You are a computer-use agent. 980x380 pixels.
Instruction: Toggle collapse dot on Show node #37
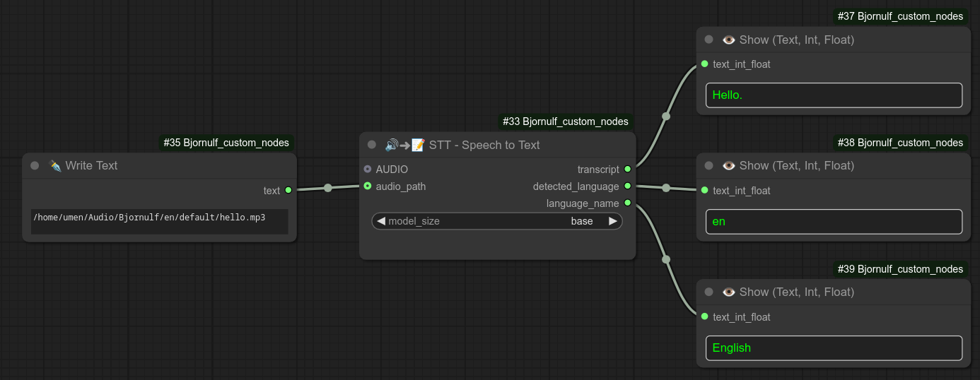click(x=709, y=40)
